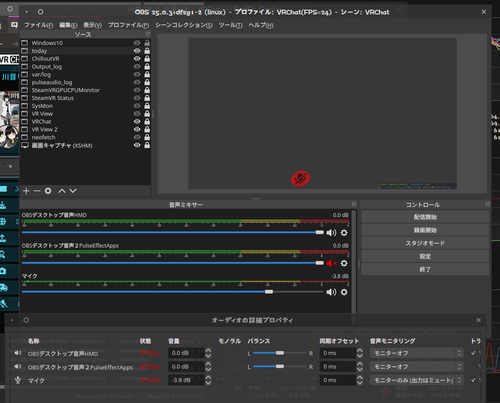Move the selected source up
500x403 pixels.
(x=62, y=191)
